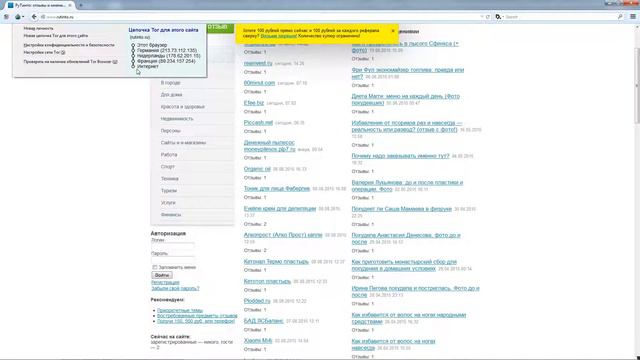This screenshot has height=360, width=640.
Task: Open the 'БАД ЯСБаланс' review link
Action: point(263,321)
